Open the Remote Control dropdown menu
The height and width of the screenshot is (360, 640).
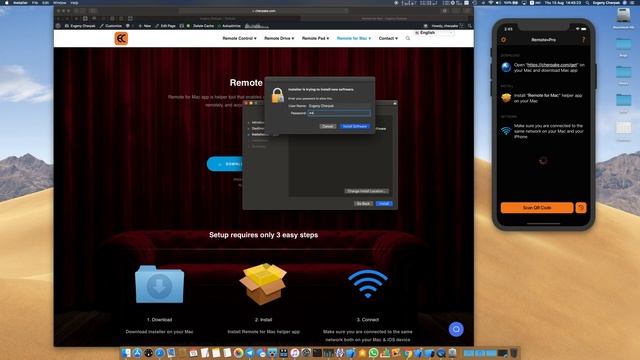coord(239,38)
